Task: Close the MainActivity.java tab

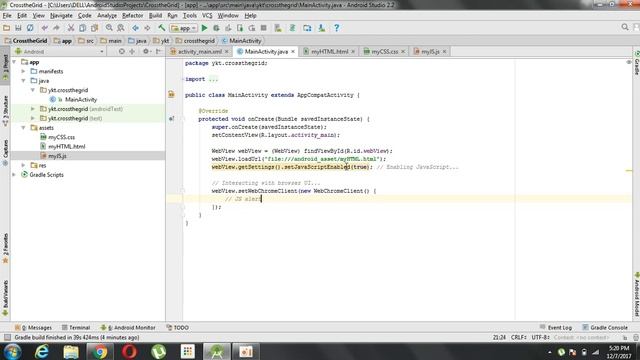Action: pos(293,52)
